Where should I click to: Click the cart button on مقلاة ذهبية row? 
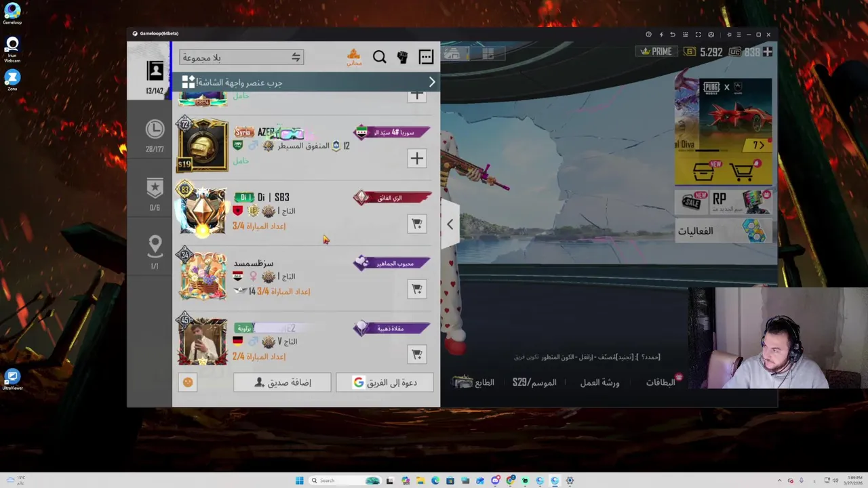click(x=416, y=354)
